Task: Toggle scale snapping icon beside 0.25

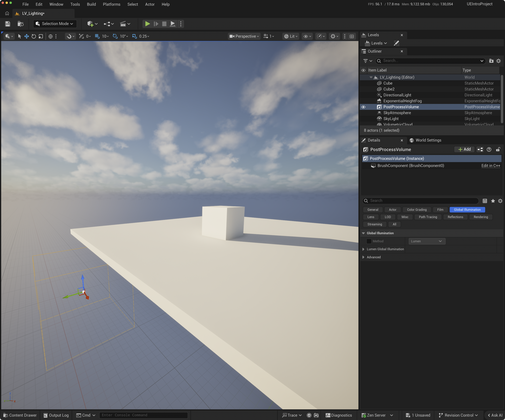Action: click(x=134, y=36)
